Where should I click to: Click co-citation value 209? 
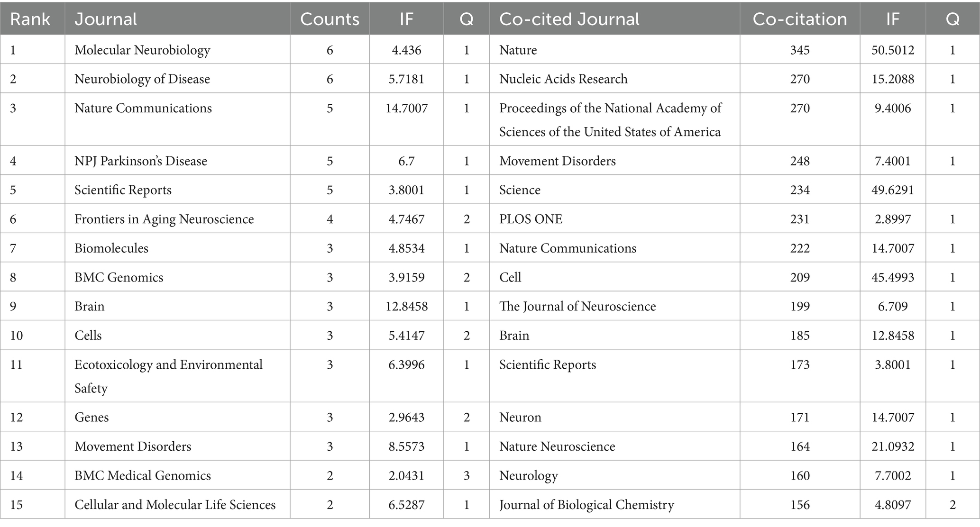point(800,277)
